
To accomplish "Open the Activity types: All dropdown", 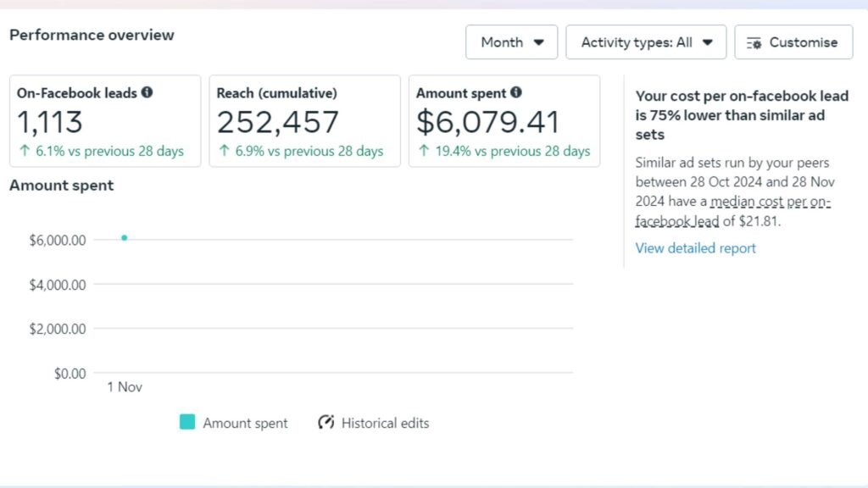I will [646, 42].
